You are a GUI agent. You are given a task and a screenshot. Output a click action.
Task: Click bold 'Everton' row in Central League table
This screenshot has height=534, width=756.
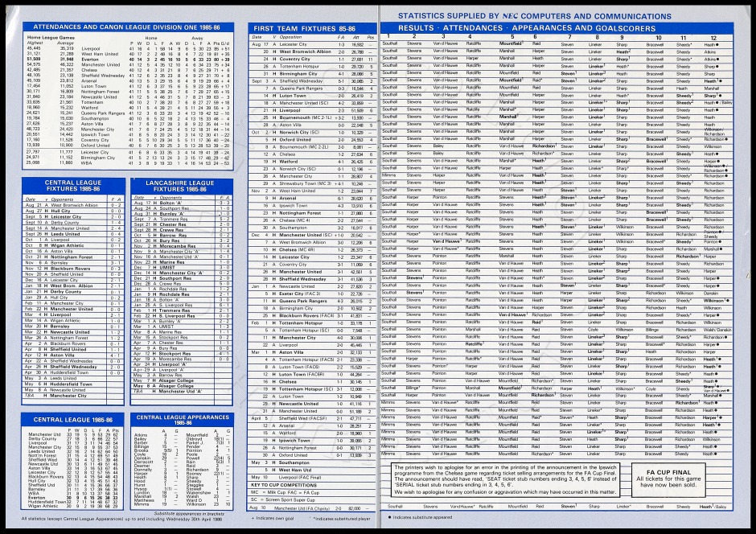click(73, 497)
